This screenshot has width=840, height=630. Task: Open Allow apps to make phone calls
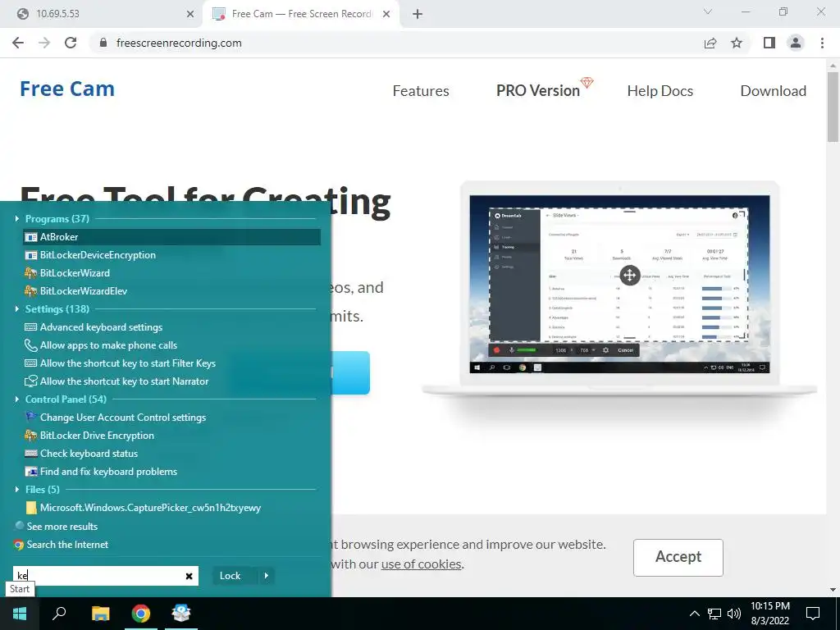[171, 345]
